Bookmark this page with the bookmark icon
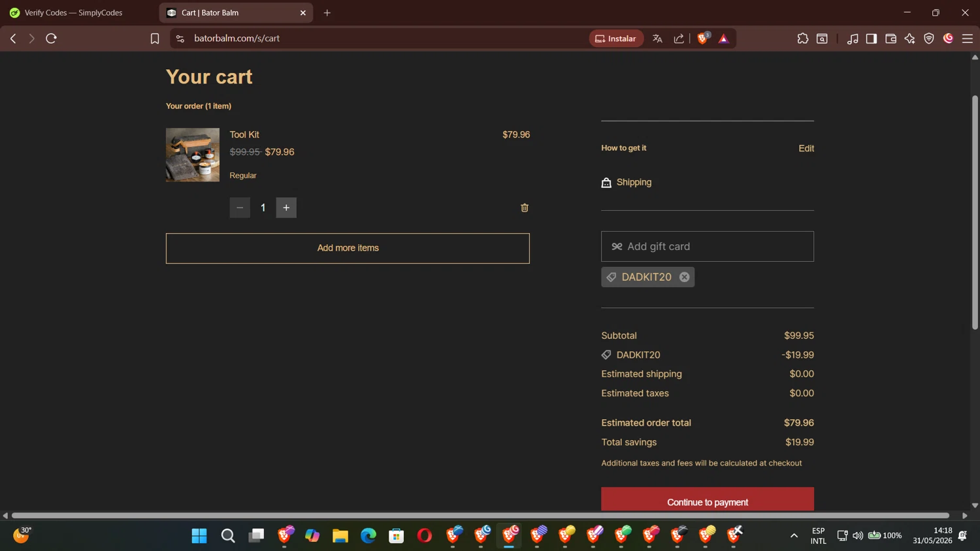Image resolution: width=980 pixels, height=551 pixels. (x=155, y=39)
